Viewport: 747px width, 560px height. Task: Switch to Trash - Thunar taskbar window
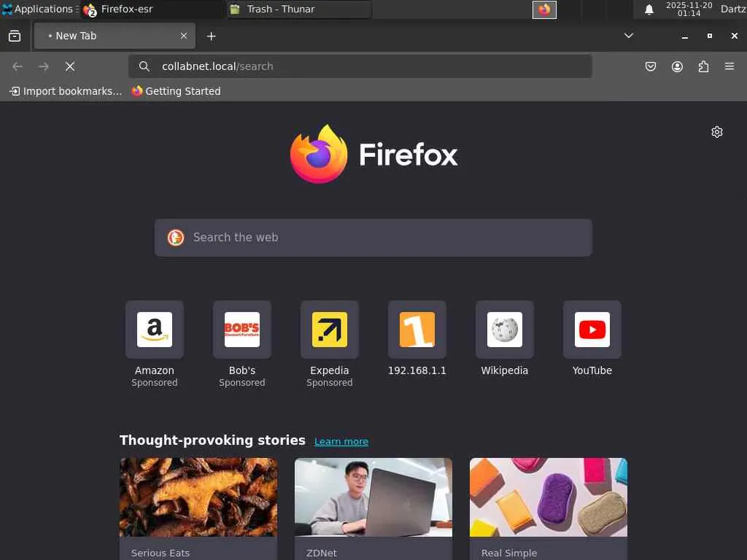[299, 9]
